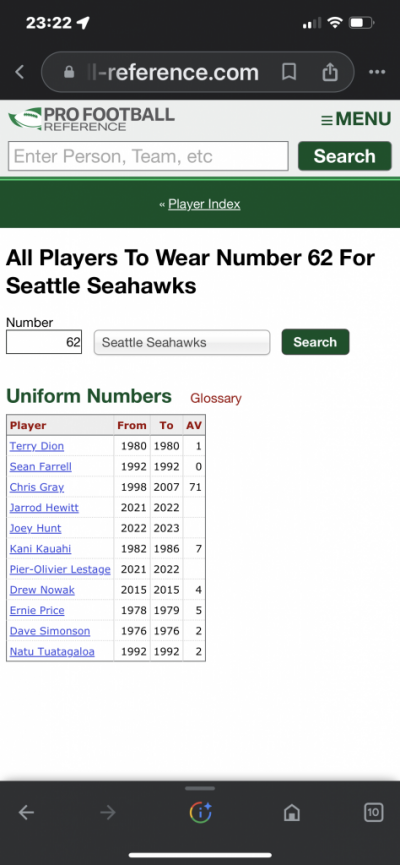The height and width of the screenshot is (865, 400).
Task: Open the Player Index link
Action: point(204,204)
